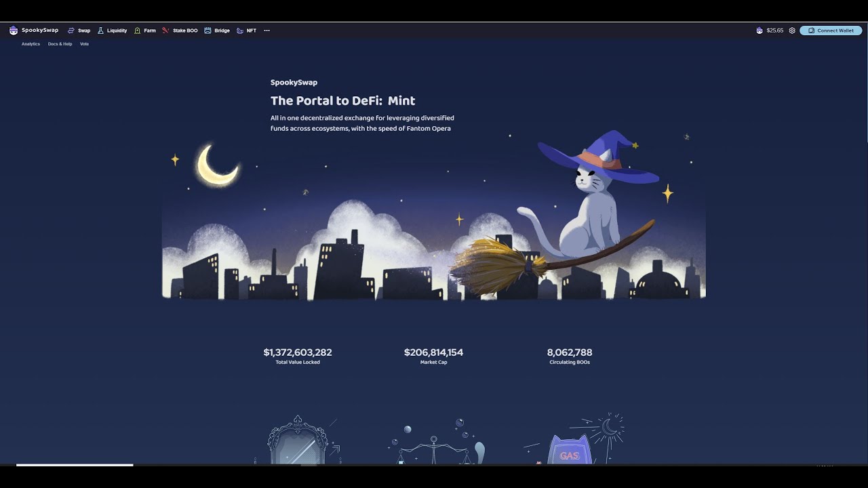Click the Bridge icon in navbar
Screen dimensions: 868x488
click(208, 30)
